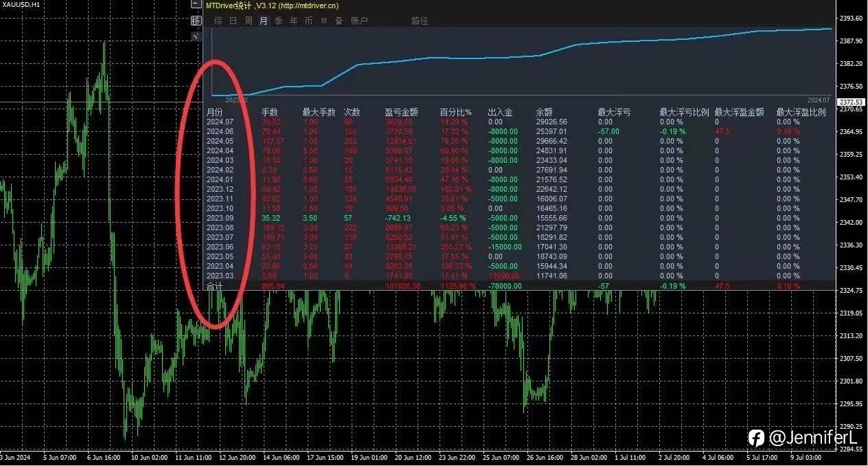
Task: Click the 余额 column header
Action: tap(544, 111)
